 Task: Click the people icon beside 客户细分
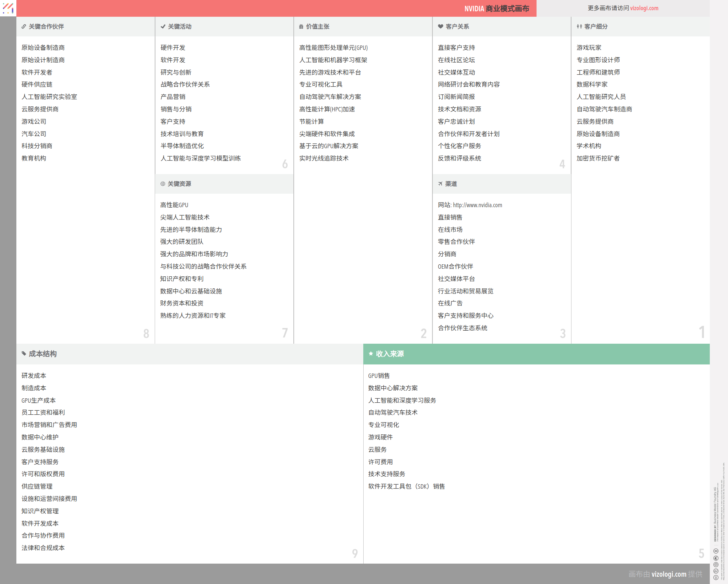579,27
